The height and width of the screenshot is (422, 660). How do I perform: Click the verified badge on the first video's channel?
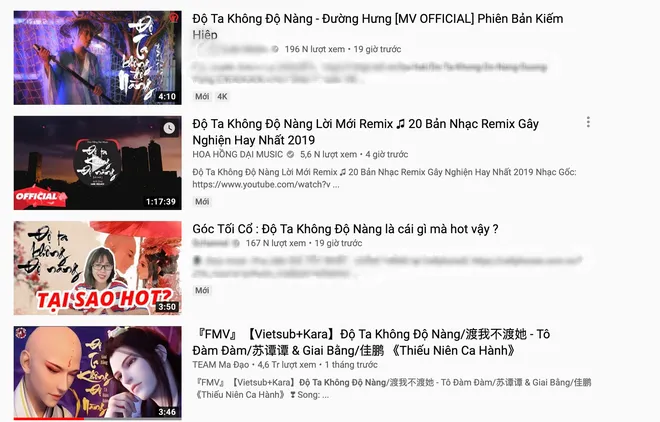point(275,49)
